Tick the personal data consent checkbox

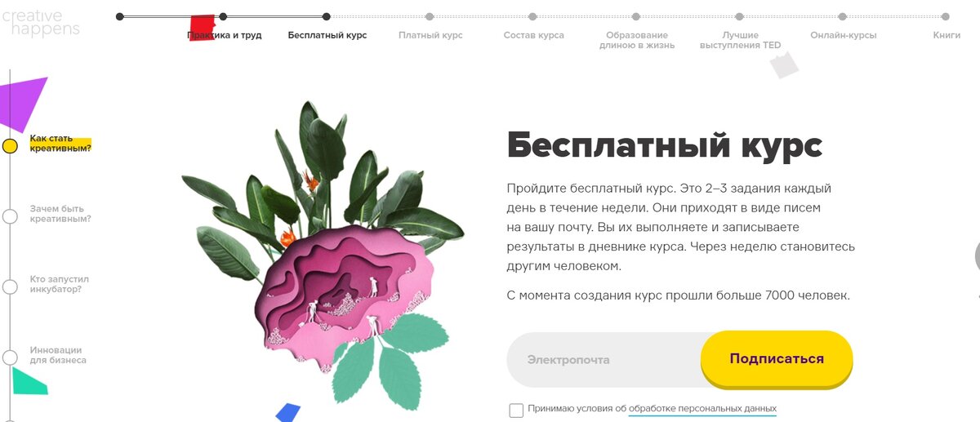(516, 410)
